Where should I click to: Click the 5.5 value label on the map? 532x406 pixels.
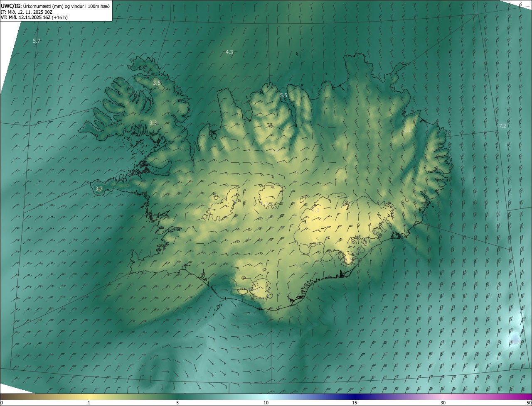click(x=283, y=95)
